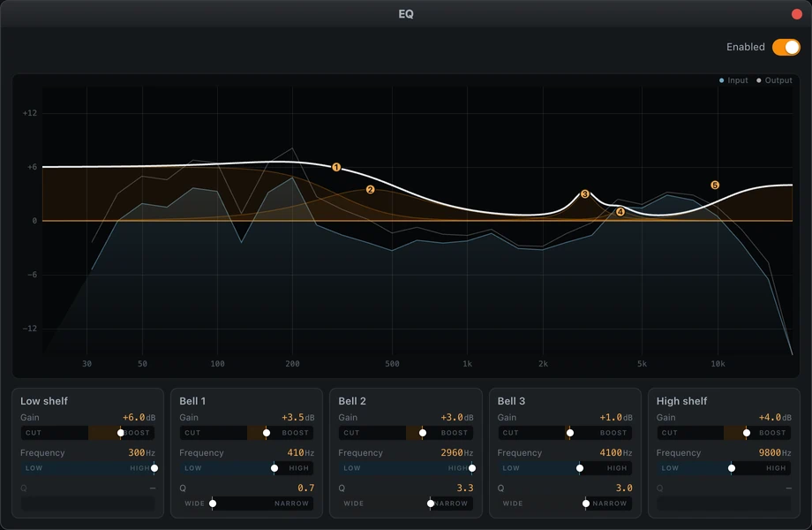Click the 1k frequency axis label
812x530 pixels.
(x=467, y=364)
